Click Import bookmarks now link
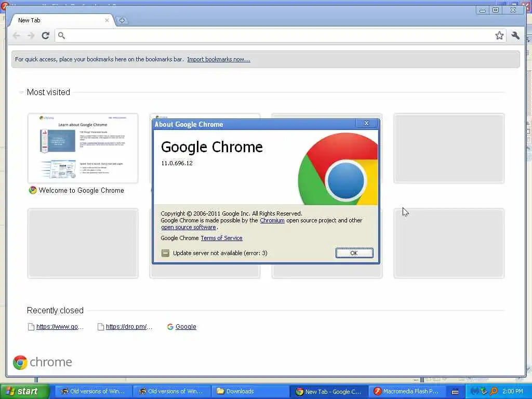The width and height of the screenshot is (532, 399). tap(219, 59)
